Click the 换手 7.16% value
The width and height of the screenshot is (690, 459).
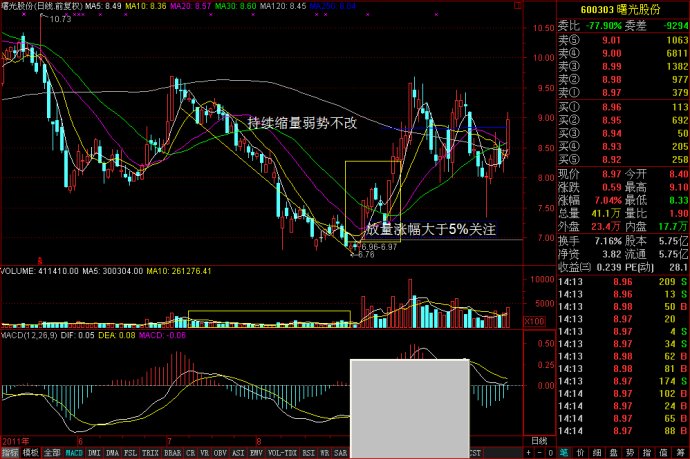tap(608, 241)
